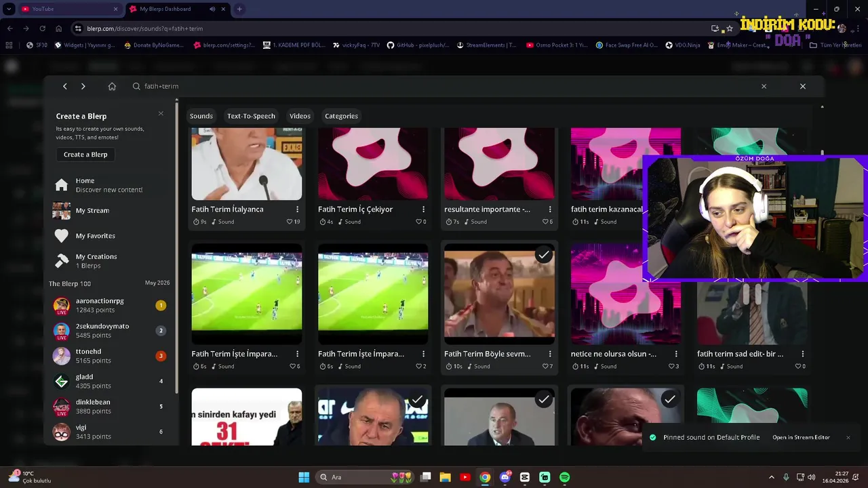Screen dimensions: 868x488
Task: Switch to the YouTube browser tab
Action: [x=68, y=9]
